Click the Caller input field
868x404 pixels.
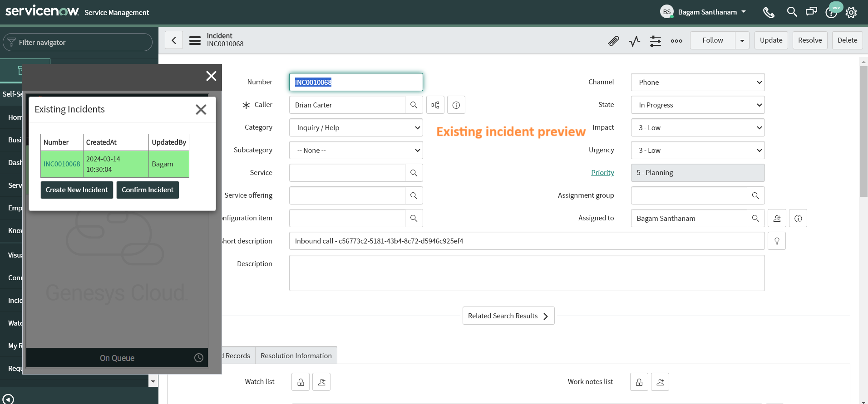click(347, 105)
